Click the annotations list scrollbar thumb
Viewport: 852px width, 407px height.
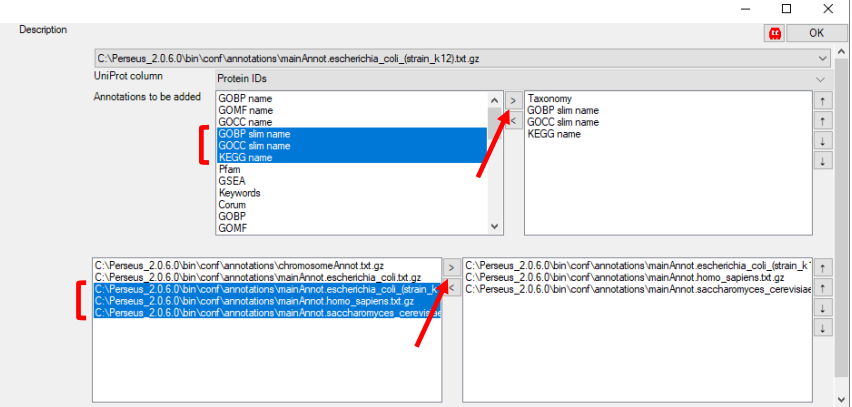[494, 125]
